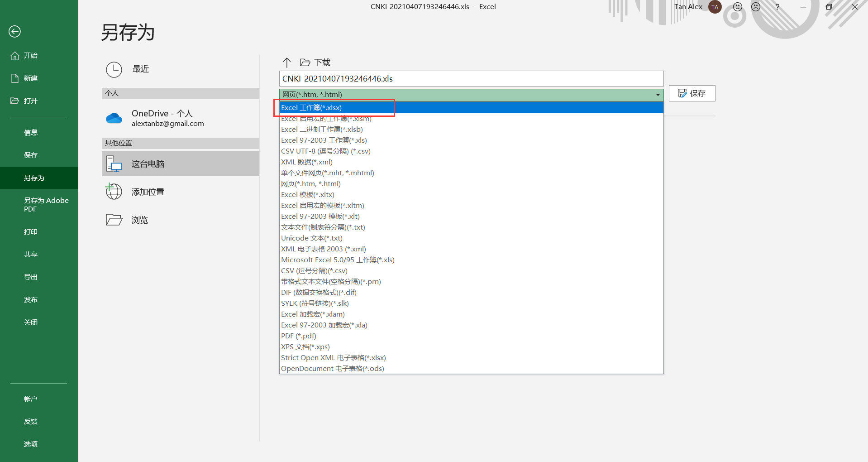Select Excel 模板(*.xltx) option

click(x=471, y=195)
